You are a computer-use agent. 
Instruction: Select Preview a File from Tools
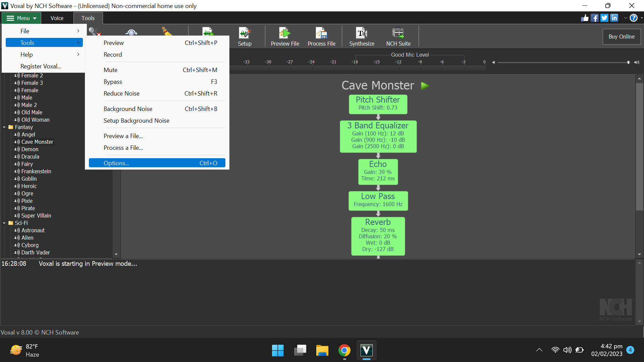coord(123,136)
